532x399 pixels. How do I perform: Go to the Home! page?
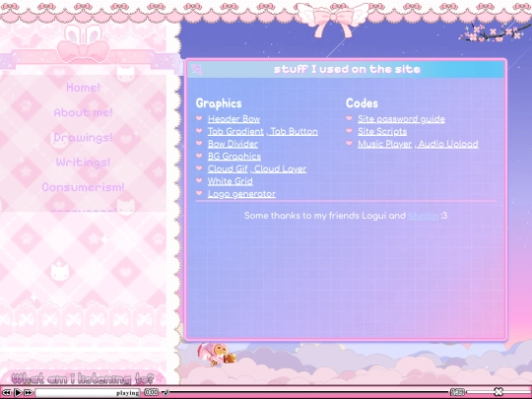coord(83,88)
